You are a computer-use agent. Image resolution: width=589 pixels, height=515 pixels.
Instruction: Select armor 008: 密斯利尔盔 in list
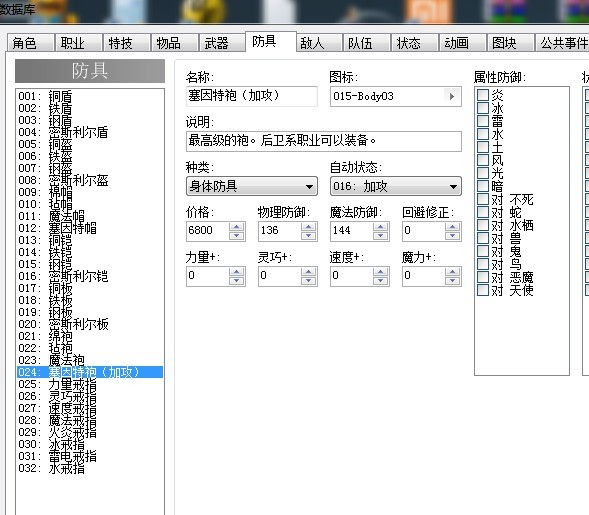click(90, 180)
